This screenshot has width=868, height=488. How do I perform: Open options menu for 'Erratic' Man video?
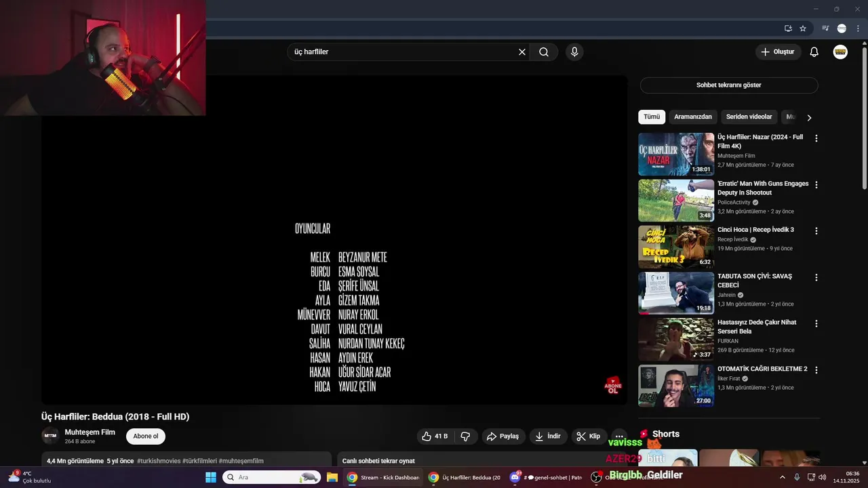(816, 184)
